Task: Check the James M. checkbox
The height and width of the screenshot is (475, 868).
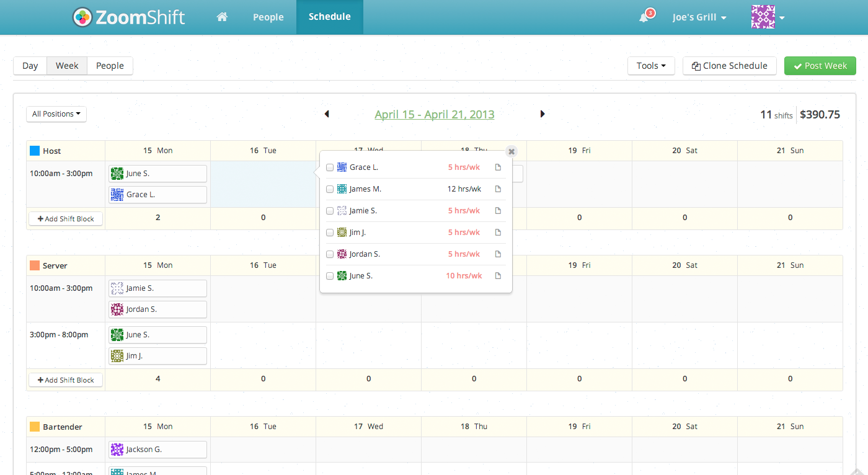Action: 330,189
